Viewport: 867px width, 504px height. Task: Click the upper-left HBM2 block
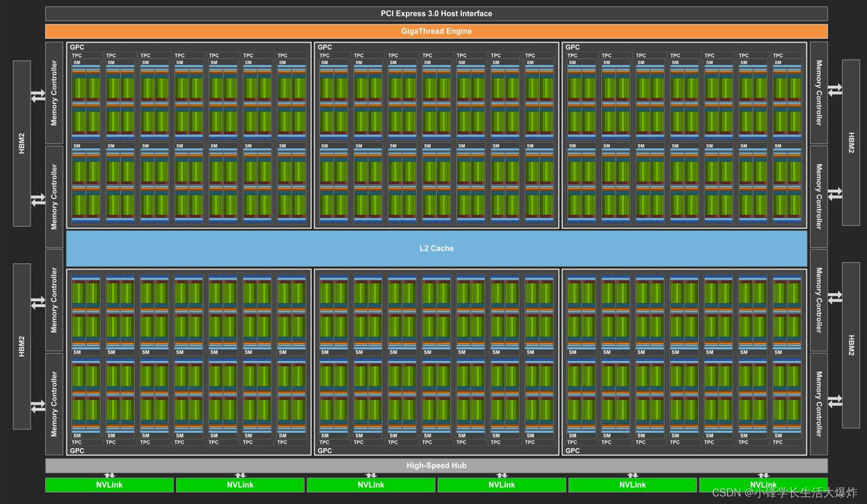[x=22, y=143]
